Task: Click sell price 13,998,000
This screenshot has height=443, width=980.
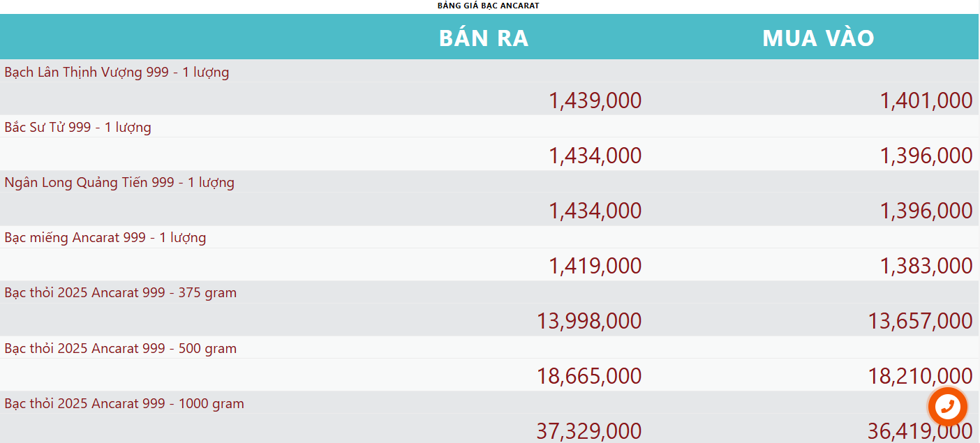Action: pyautogui.click(x=588, y=321)
